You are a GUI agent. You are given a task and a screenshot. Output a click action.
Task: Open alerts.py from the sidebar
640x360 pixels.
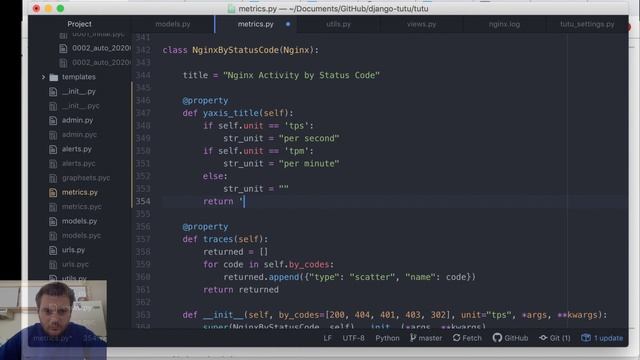coord(77,149)
